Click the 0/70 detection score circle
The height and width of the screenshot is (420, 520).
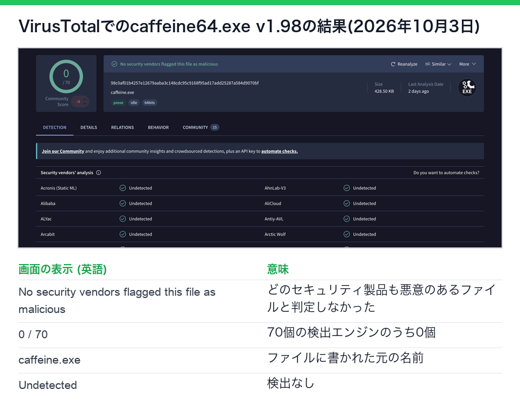[x=66, y=77]
